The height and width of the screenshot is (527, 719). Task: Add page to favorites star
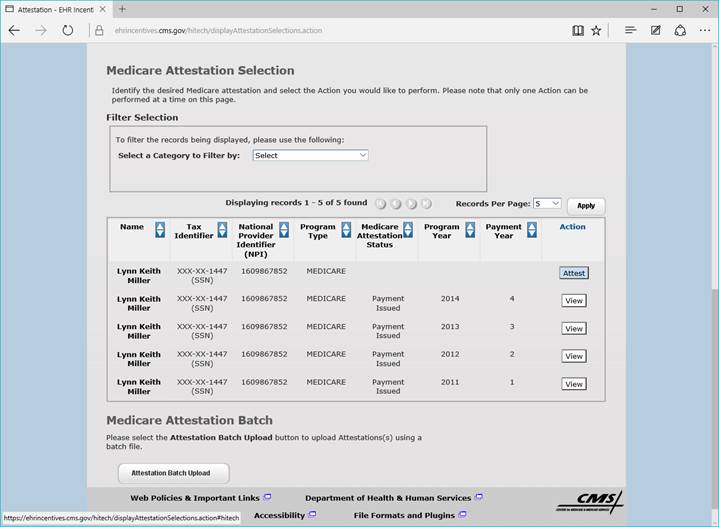(x=596, y=30)
